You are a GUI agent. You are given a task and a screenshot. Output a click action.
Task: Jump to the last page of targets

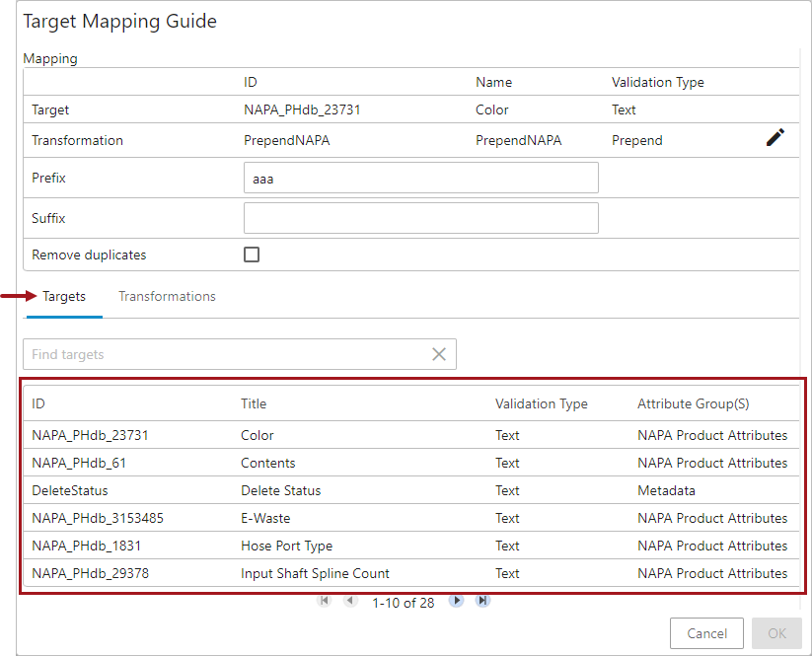coord(482,601)
